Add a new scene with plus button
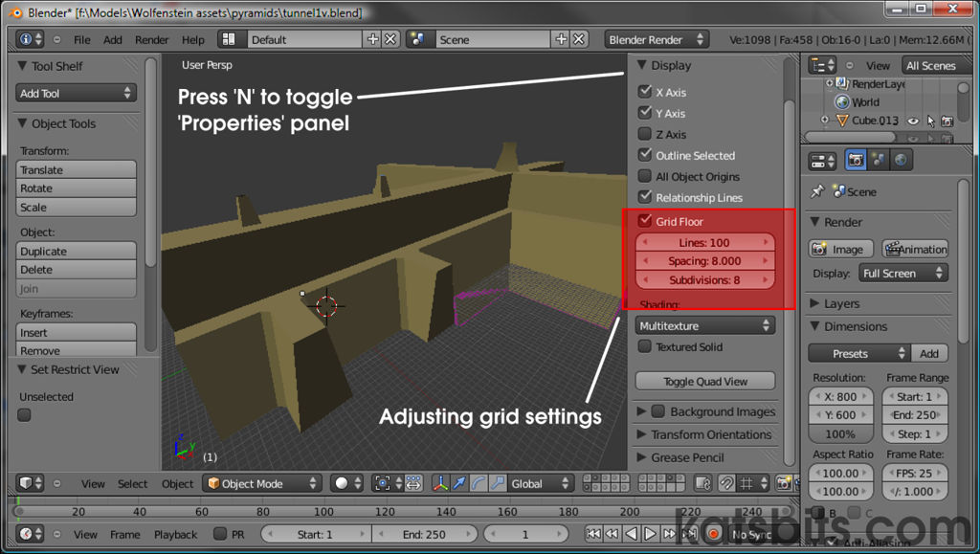Viewport: 980px width, 554px height. pyautogui.click(x=561, y=39)
